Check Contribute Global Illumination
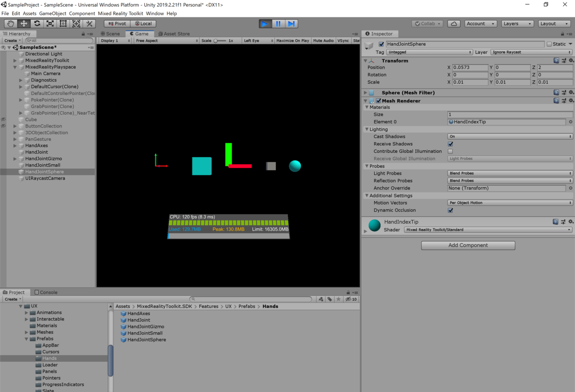Image resolution: width=575 pixels, height=392 pixels. tap(450, 151)
